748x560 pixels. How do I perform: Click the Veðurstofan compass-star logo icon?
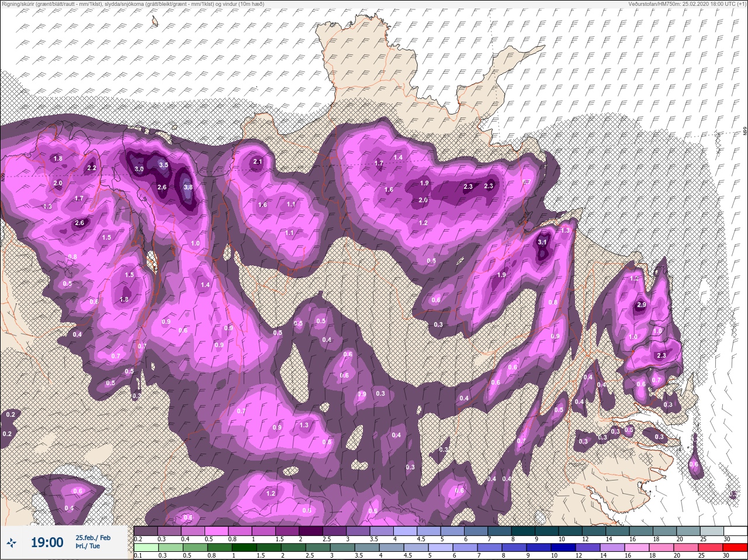coord(11,543)
